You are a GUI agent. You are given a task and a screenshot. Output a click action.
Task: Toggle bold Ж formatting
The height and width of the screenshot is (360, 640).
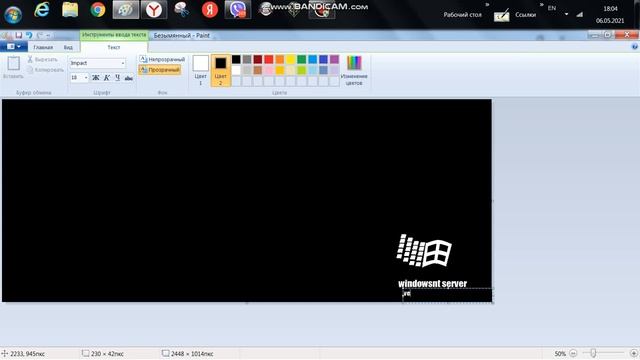point(96,78)
